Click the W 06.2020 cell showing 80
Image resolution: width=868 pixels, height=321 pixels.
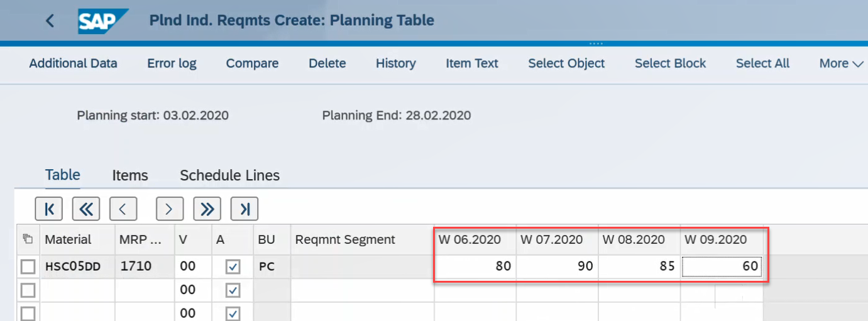point(475,267)
